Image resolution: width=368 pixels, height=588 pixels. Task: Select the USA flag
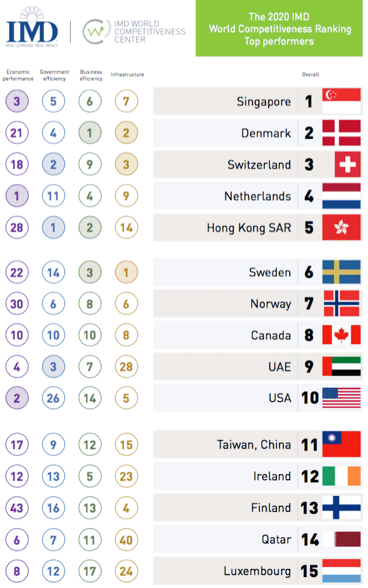[342, 398]
